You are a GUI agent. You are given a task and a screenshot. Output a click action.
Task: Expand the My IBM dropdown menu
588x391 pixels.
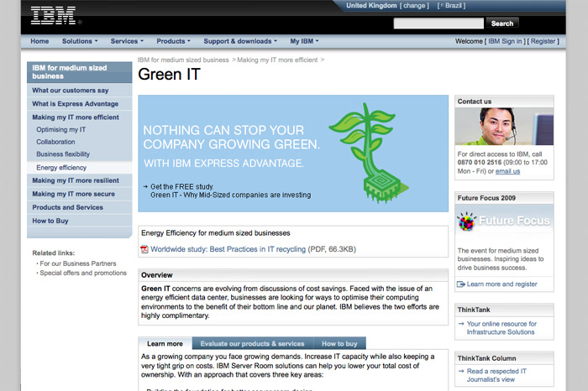coord(304,41)
